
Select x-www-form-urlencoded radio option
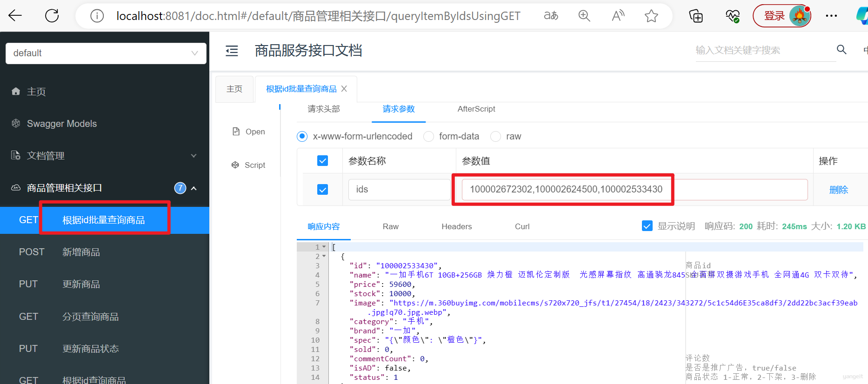(302, 136)
